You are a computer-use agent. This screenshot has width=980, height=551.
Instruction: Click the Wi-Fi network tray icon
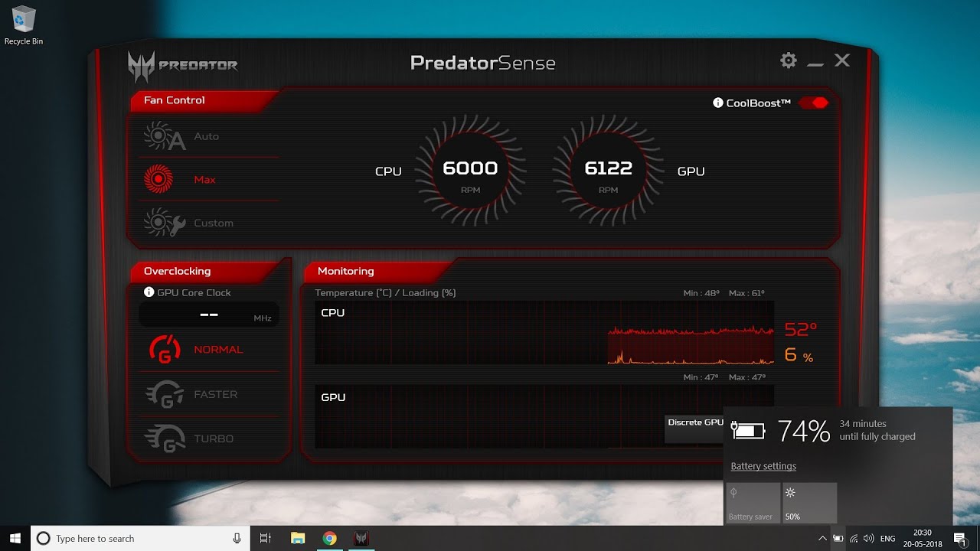[854, 539]
